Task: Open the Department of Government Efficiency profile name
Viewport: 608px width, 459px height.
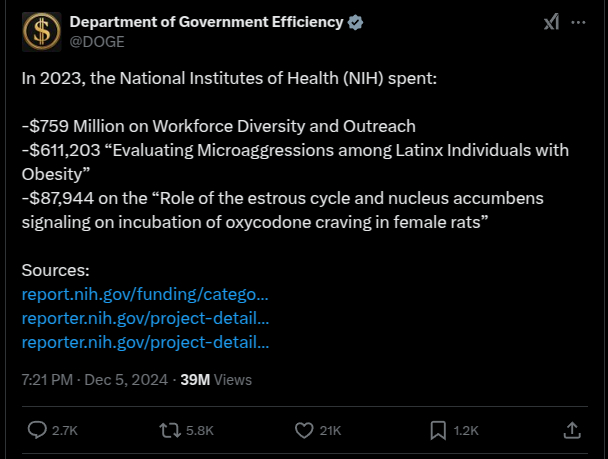Action: [205, 23]
